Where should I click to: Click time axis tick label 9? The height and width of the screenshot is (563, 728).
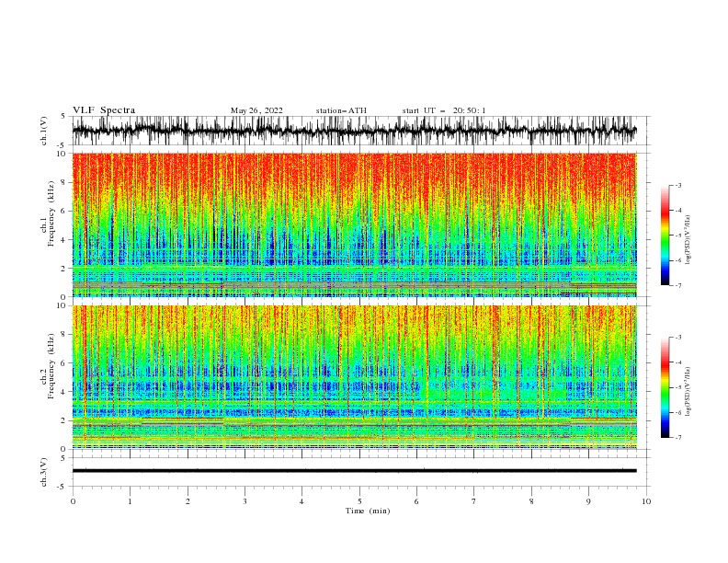pyautogui.click(x=588, y=501)
